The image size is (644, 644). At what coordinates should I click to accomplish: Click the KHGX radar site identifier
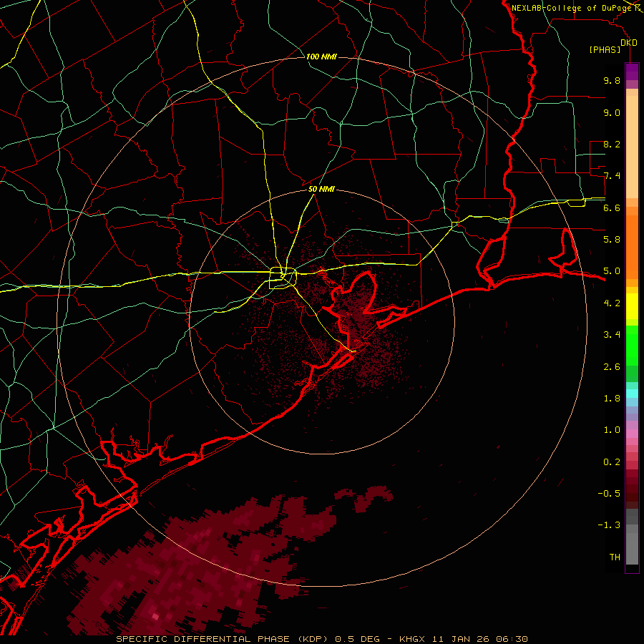pyautogui.click(x=413, y=639)
